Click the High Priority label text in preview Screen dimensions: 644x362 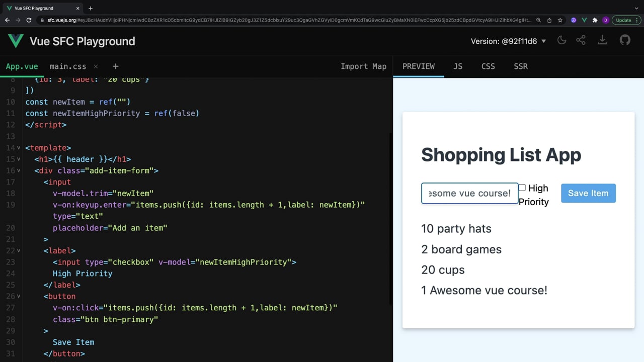click(x=533, y=195)
